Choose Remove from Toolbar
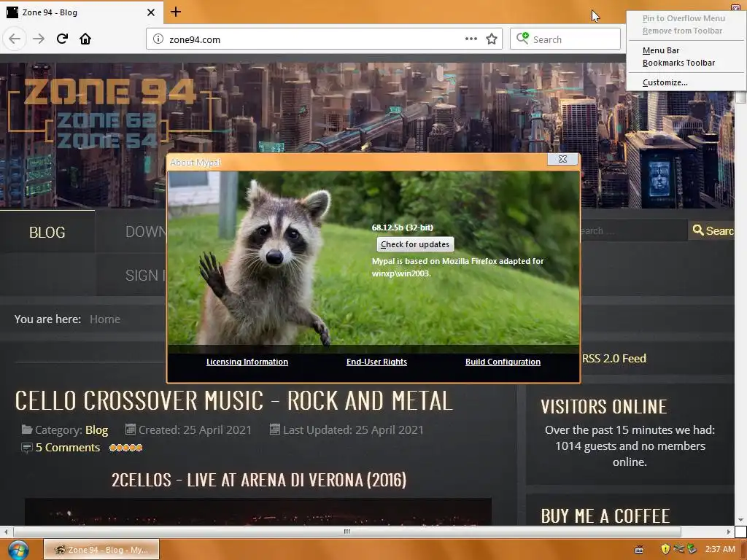 (x=682, y=31)
